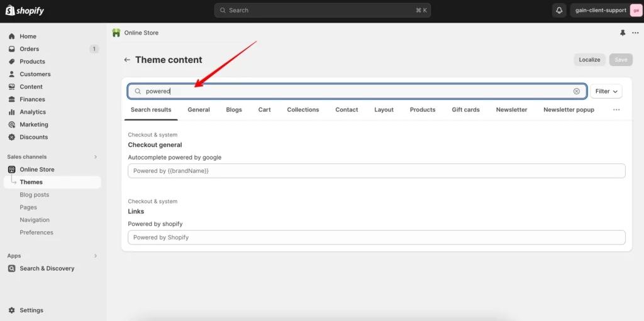
Task: Click the Online Store header icon
Action: click(x=116, y=33)
